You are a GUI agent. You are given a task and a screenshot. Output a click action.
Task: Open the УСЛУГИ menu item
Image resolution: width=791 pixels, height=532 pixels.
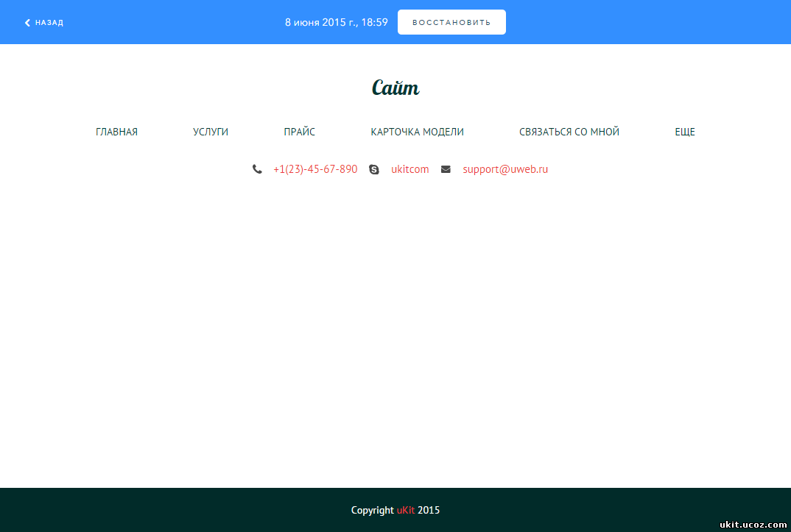click(x=211, y=132)
